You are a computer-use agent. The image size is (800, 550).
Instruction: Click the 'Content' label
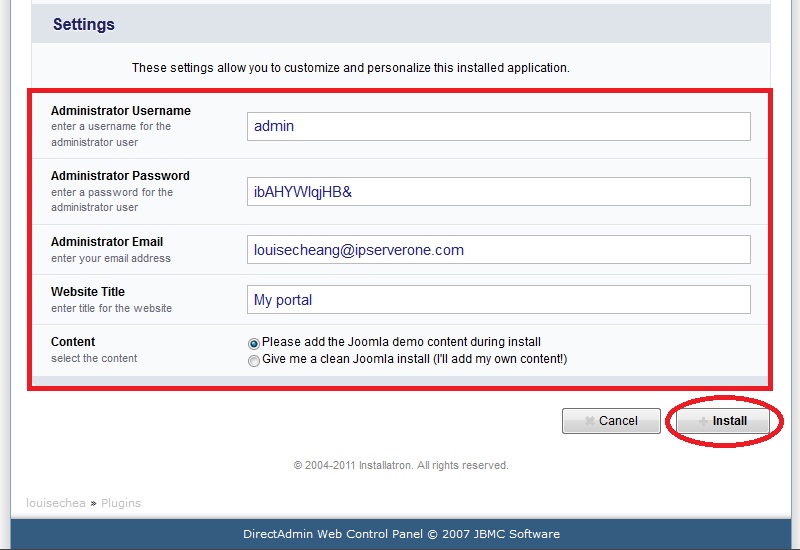tap(73, 342)
